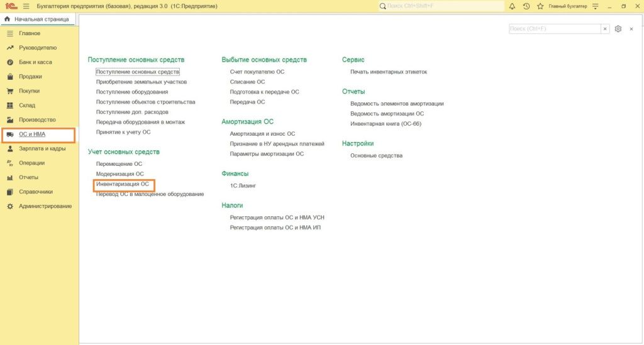644x345 pixels.
Task: Click the Отчеты bar chart icon
Action: [10, 177]
